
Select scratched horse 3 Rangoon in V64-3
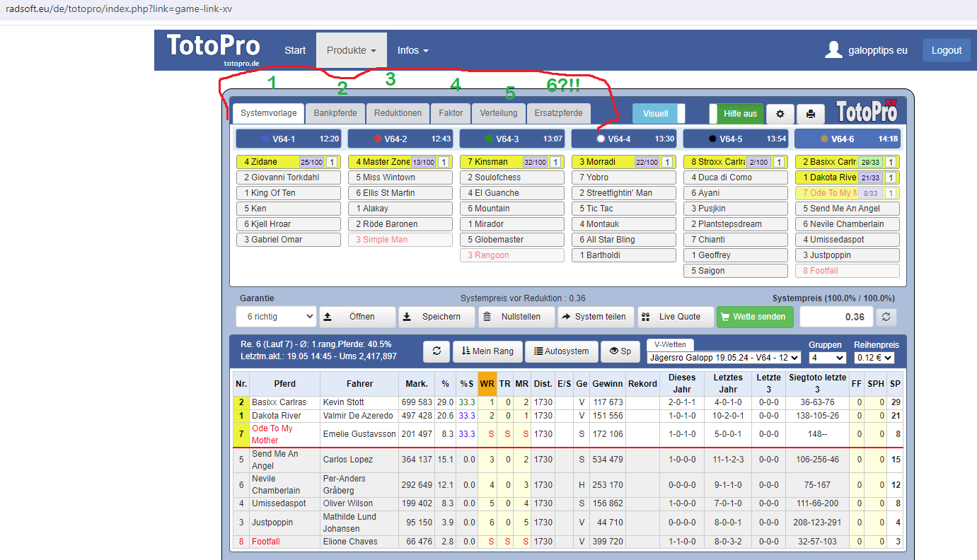[512, 255]
